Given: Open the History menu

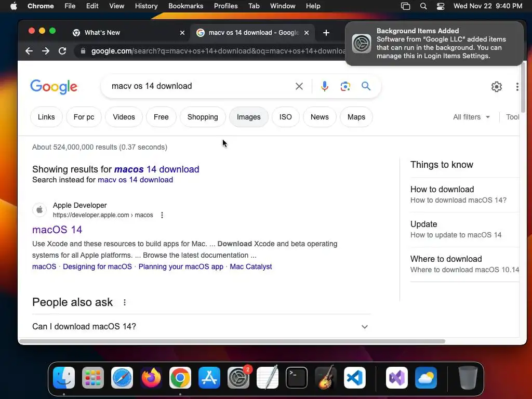Looking at the screenshot, I should tap(146, 6).
